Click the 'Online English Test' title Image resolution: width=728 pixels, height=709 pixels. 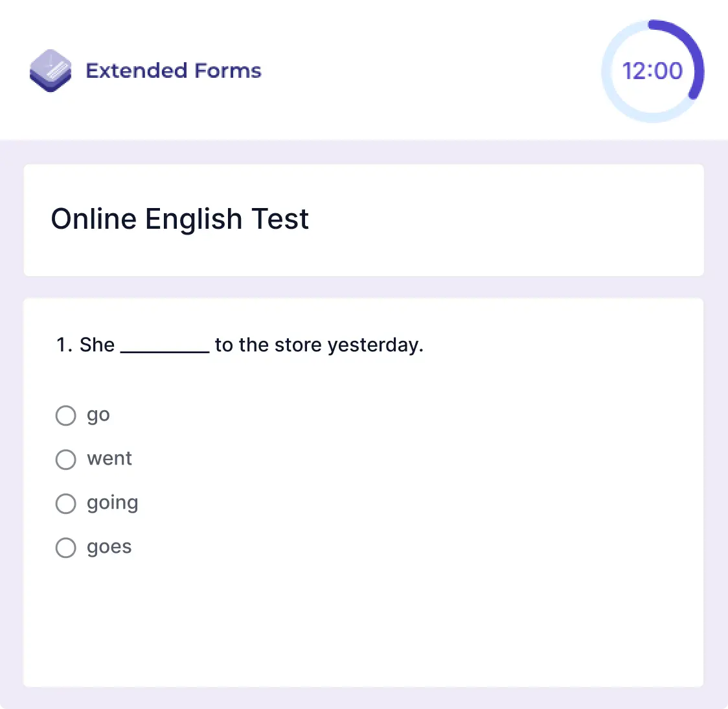pyautogui.click(x=180, y=219)
